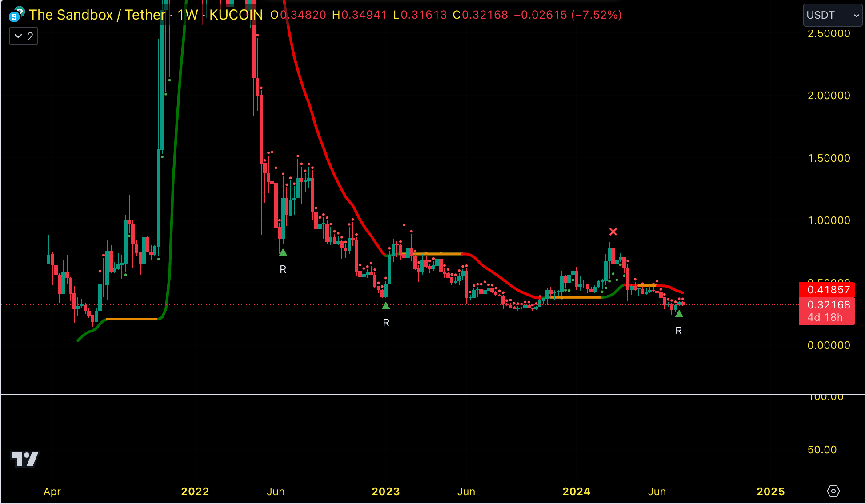Click the 2024 label on time axis
This screenshot has width=865, height=504.
[577, 492]
